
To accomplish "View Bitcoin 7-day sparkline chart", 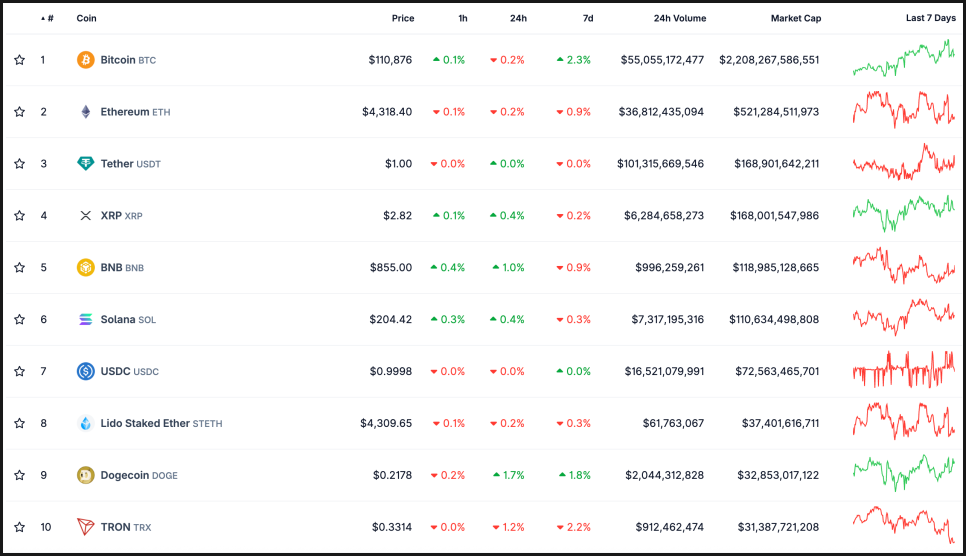I will coord(904,59).
